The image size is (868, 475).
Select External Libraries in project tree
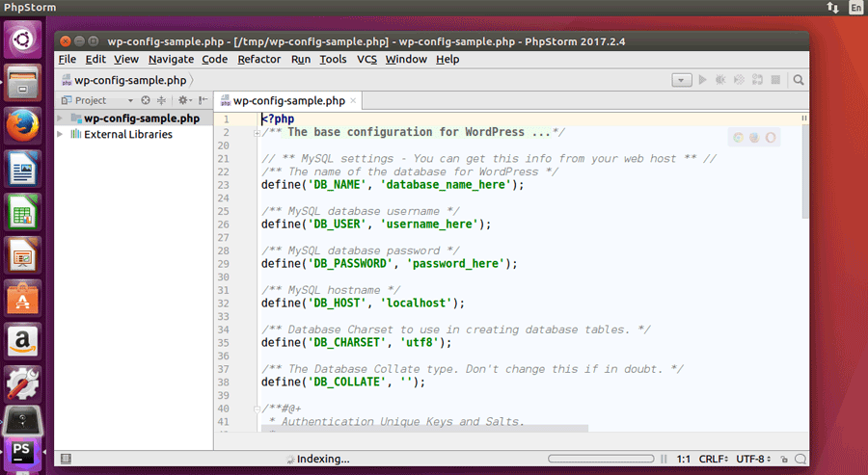point(128,134)
